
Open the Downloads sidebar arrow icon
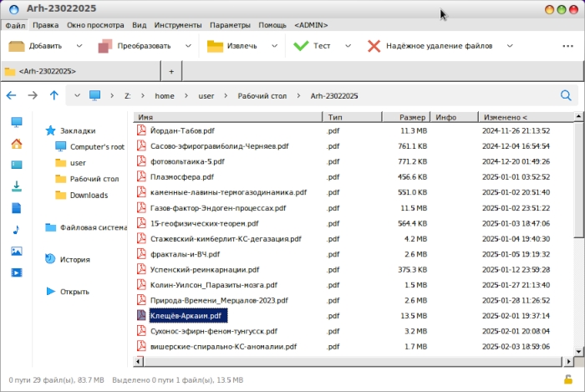17,186
